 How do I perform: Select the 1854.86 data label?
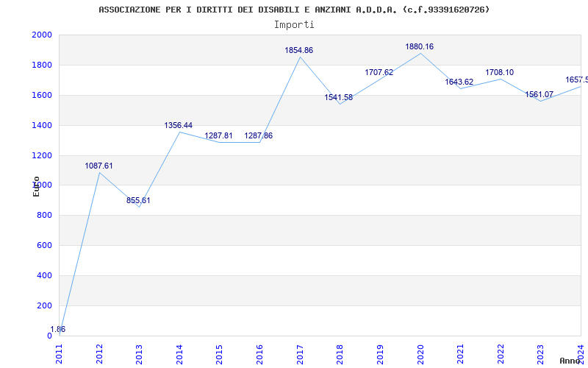coord(298,50)
